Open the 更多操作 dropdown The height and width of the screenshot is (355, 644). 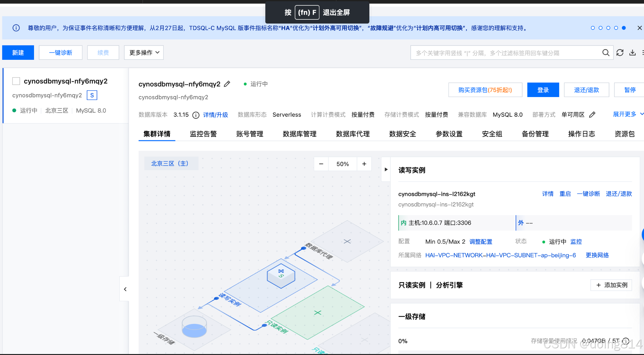pos(144,52)
